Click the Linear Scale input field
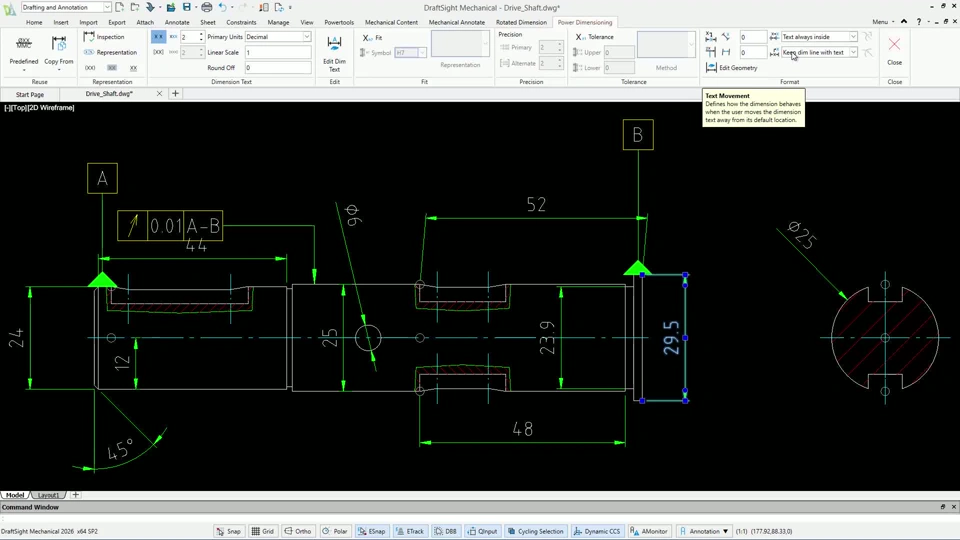This screenshot has height=540, width=960. 278,52
